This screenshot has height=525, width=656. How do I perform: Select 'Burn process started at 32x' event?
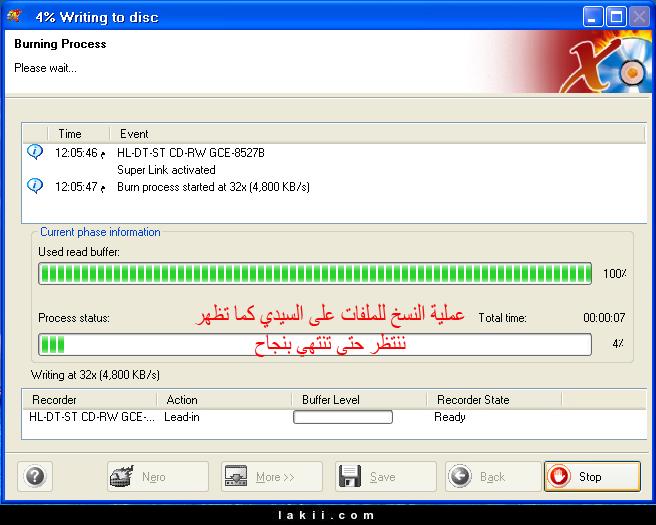point(213,187)
